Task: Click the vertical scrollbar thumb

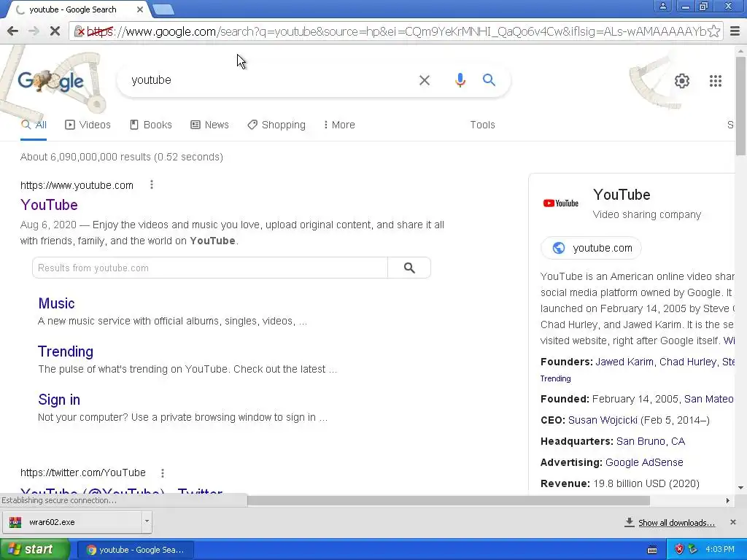Action: [741, 106]
